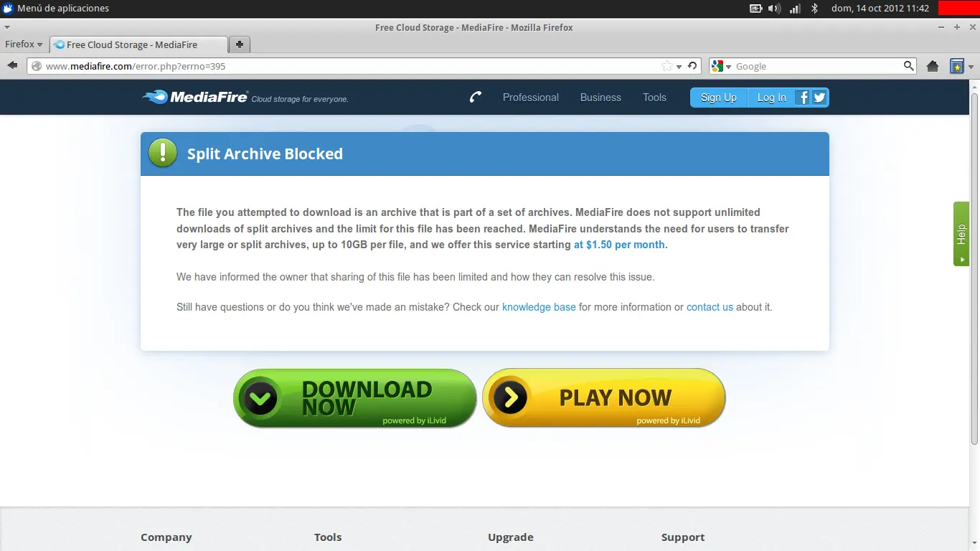Click the Company footer heading
Viewport: 980px width, 551px height.
point(166,537)
